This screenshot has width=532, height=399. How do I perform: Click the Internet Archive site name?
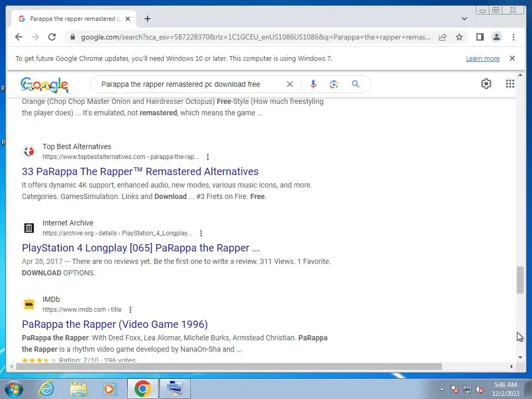click(68, 223)
